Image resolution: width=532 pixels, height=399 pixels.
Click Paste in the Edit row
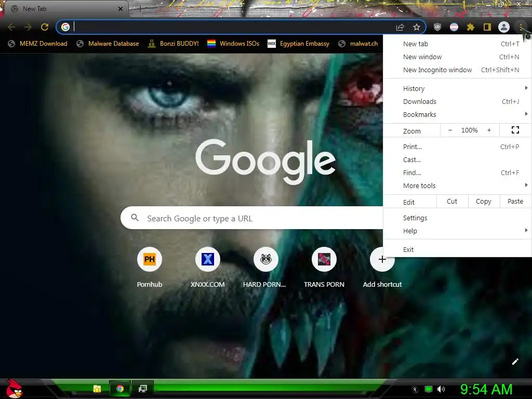(x=515, y=202)
